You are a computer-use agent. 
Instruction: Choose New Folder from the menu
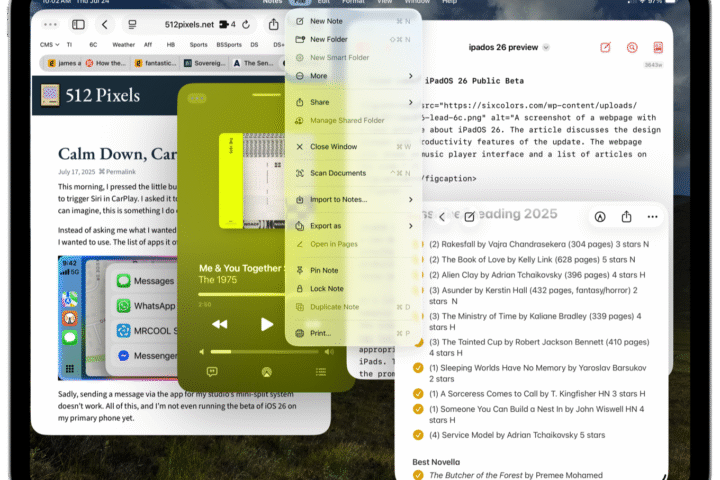pos(354,40)
